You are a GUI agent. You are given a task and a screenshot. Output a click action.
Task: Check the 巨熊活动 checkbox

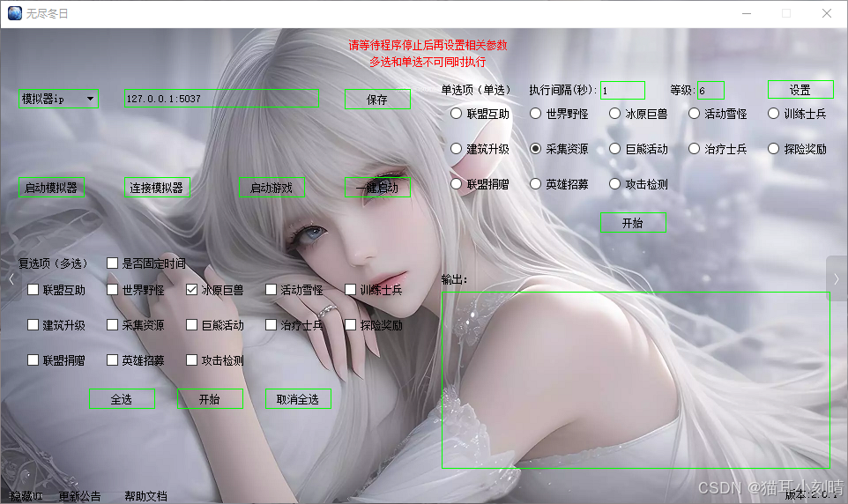pos(191,325)
